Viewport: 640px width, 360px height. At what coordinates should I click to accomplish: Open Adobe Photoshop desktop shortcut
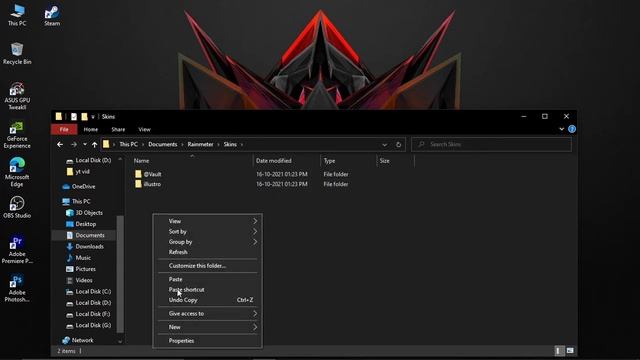[17, 288]
